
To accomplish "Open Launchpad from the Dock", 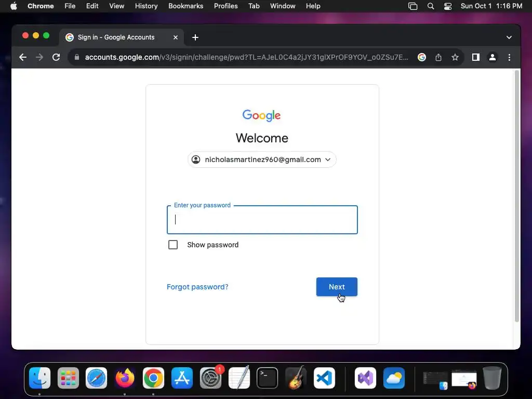I will 68,378.
